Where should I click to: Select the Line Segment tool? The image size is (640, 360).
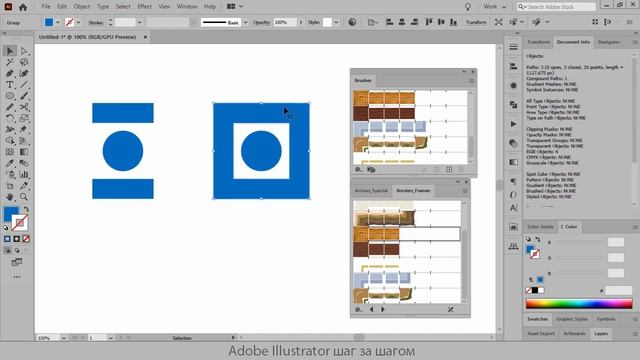pyautogui.click(x=24, y=85)
